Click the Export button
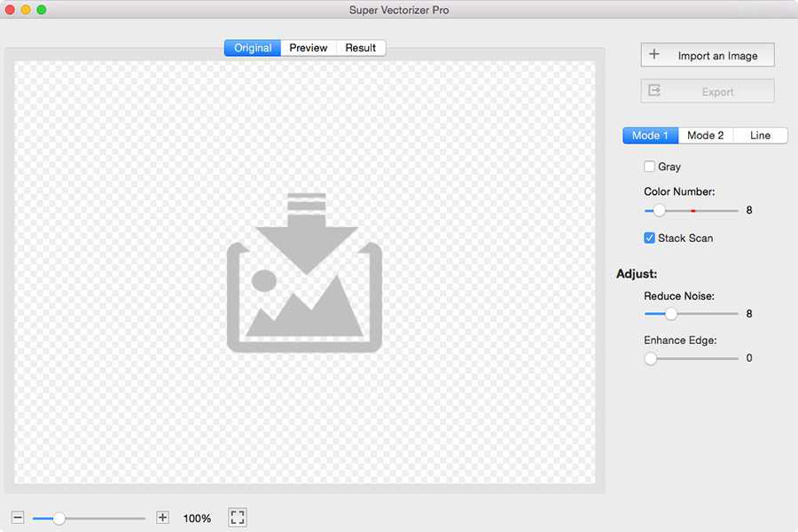Screen dimensions: 798x532 click(707, 90)
